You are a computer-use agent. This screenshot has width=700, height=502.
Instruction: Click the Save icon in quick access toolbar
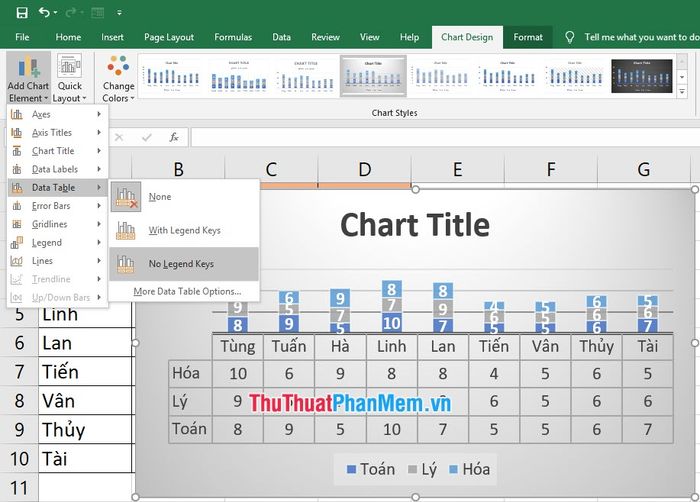(22, 13)
